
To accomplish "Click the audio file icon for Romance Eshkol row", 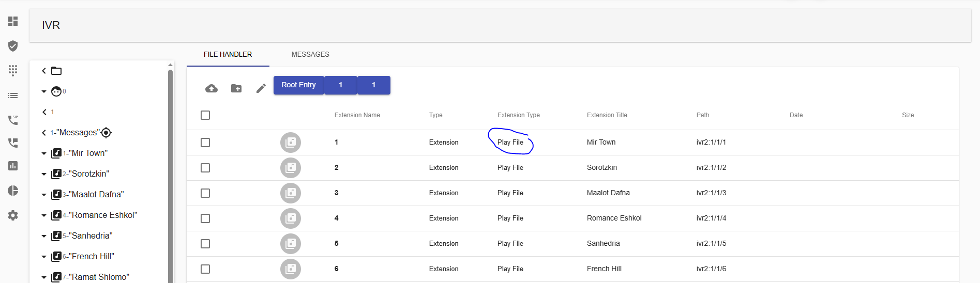I will 291,218.
